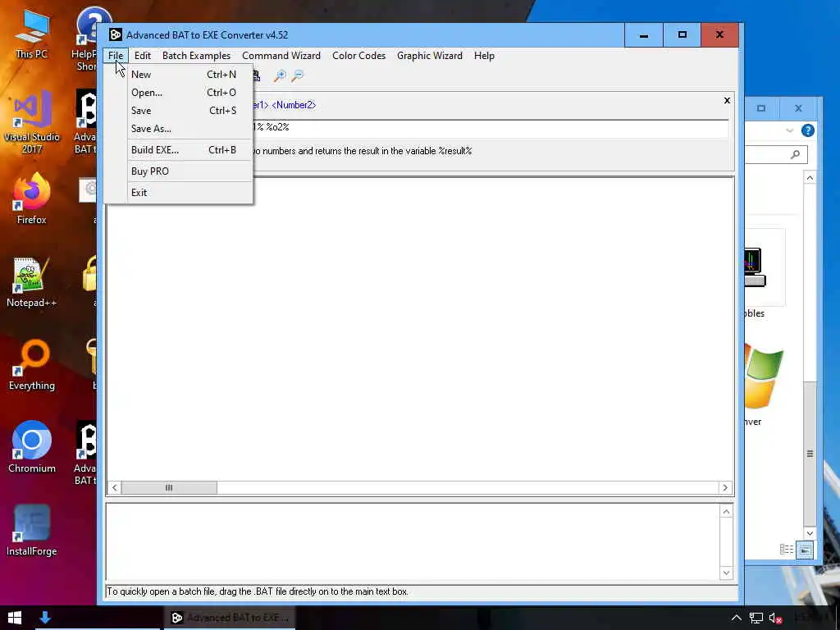Click inside the lower output pane
The height and width of the screenshot is (630, 840).
pyautogui.click(x=413, y=542)
